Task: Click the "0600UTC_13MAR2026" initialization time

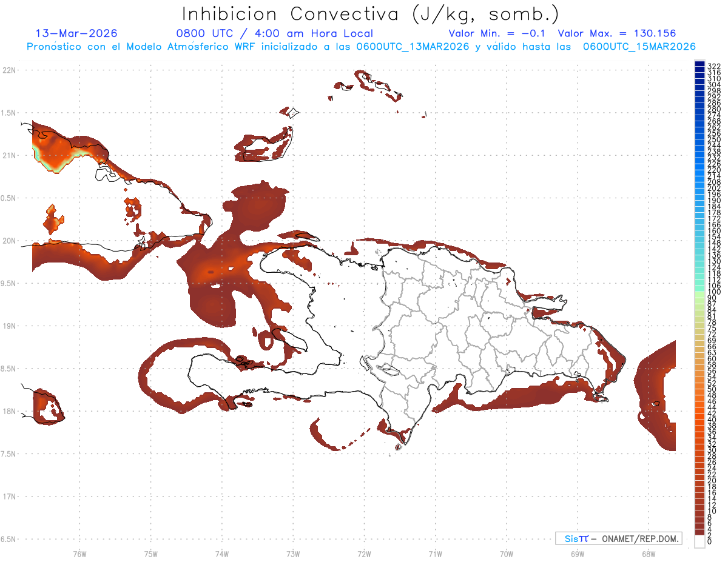Action: pos(413,47)
